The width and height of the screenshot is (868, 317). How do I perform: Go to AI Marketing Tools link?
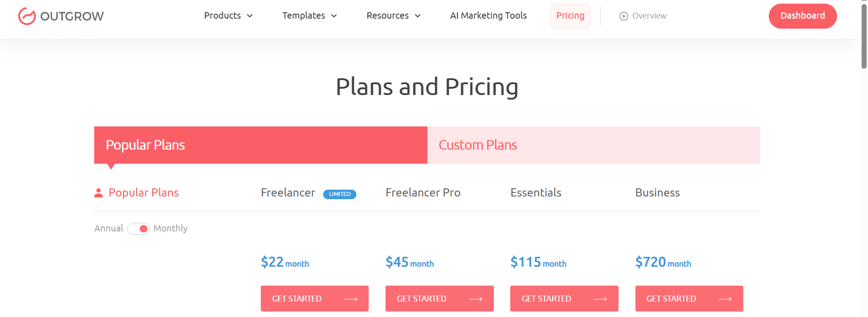click(488, 16)
